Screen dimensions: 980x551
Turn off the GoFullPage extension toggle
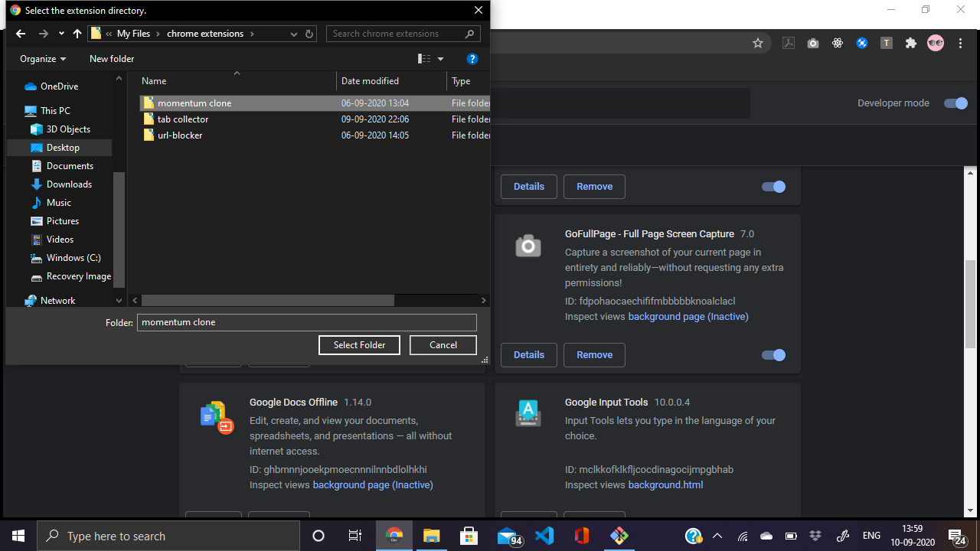pos(773,354)
